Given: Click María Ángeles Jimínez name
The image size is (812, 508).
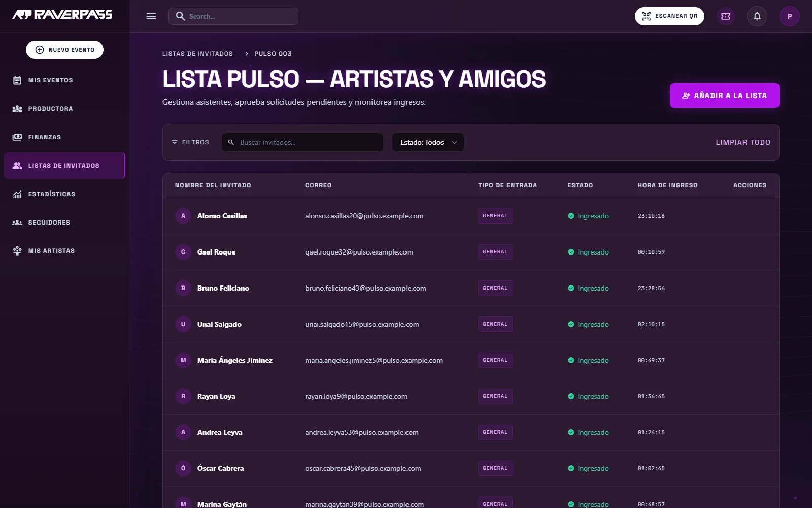Looking at the screenshot, I should point(235,360).
